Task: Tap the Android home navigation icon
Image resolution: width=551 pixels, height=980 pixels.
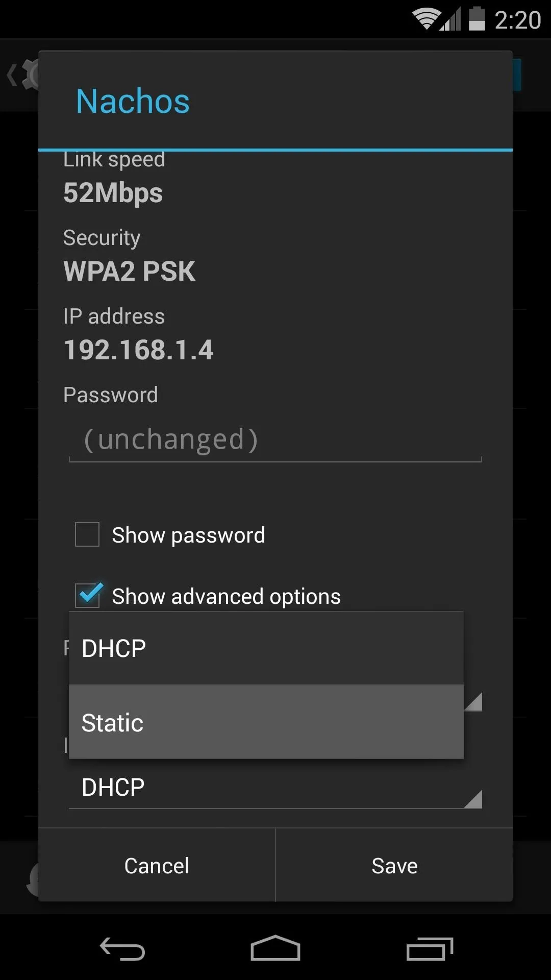Action: click(275, 948)
